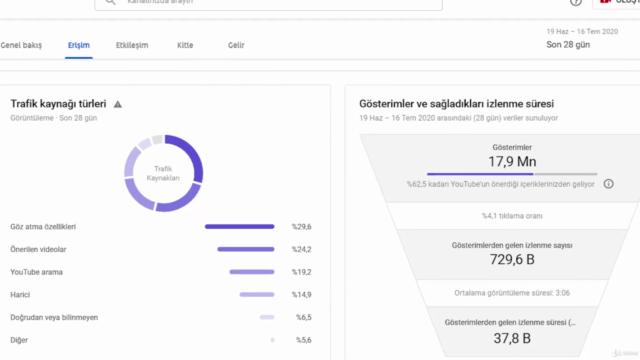Screen dimensions: 640x360
Task: Click the Görüntüleme · Son 28 gün subtitle
Action: [53, 118]
